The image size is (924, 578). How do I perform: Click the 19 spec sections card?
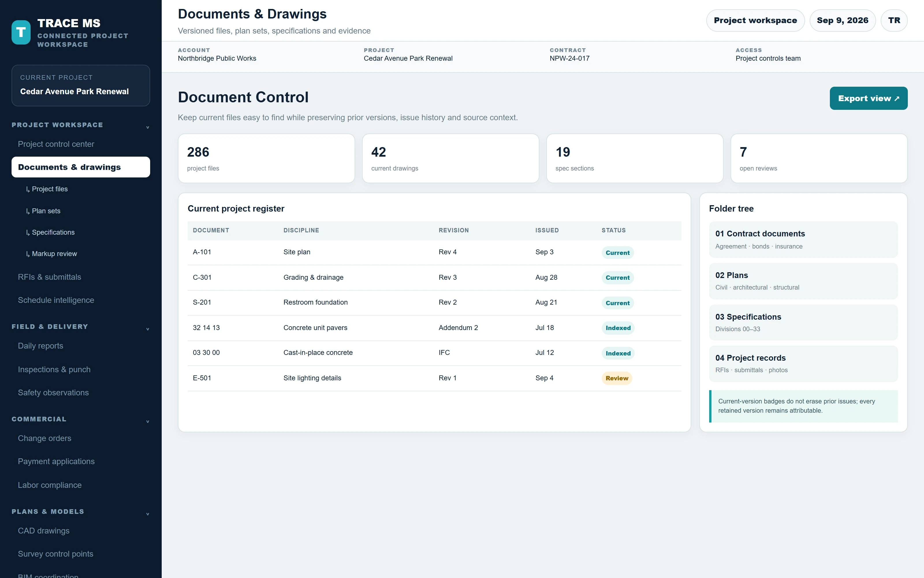635,158
